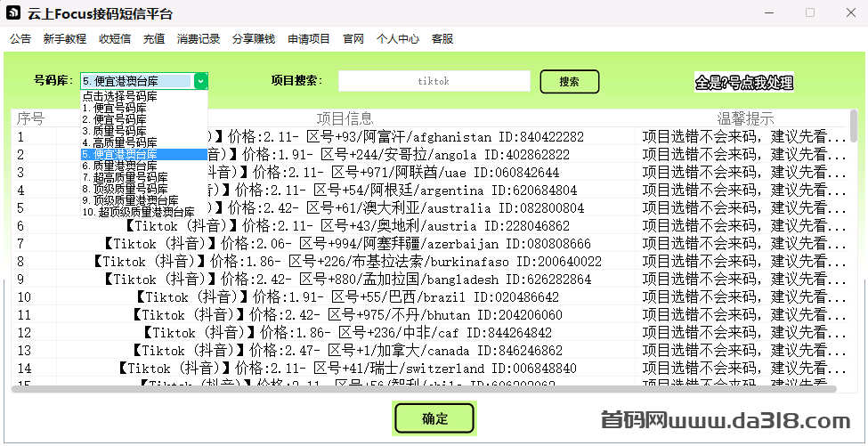The height and width of the screenshot is (446, 868).
Task: Select the bangladesh ID:626282864 row
Action: pos(431,279)
